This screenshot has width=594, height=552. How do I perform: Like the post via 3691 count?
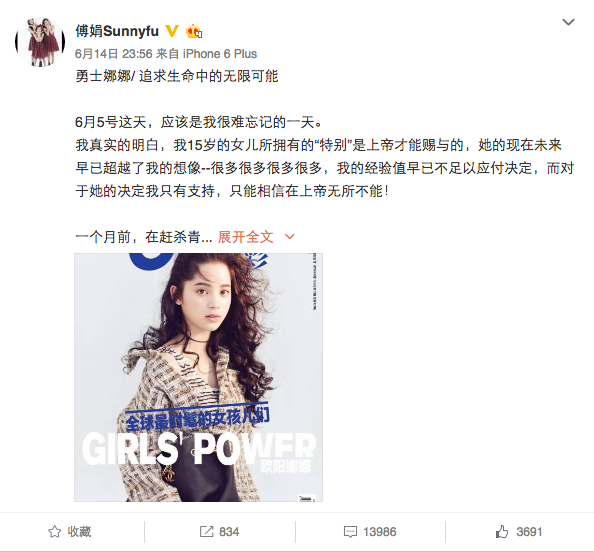pyautogui.click(x=529, y=532)
